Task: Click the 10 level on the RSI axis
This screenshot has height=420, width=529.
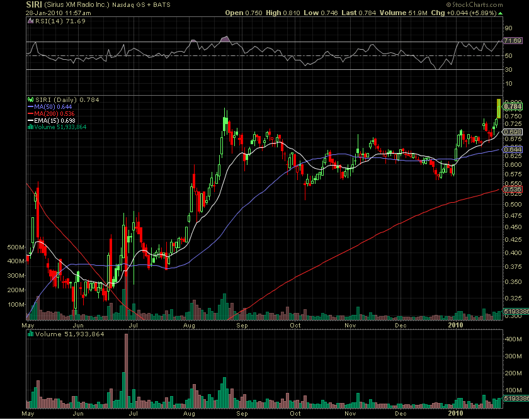Action: [x=508, y=83]
